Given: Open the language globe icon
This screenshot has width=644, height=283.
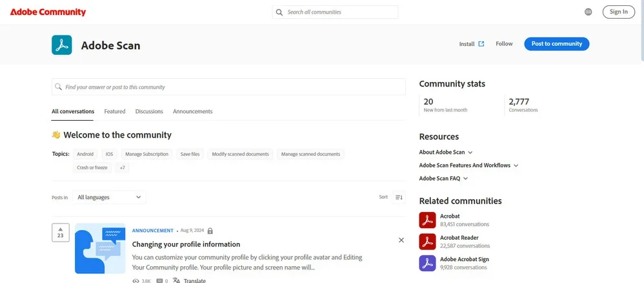Looking at the screenshot, I should [588, 12].
